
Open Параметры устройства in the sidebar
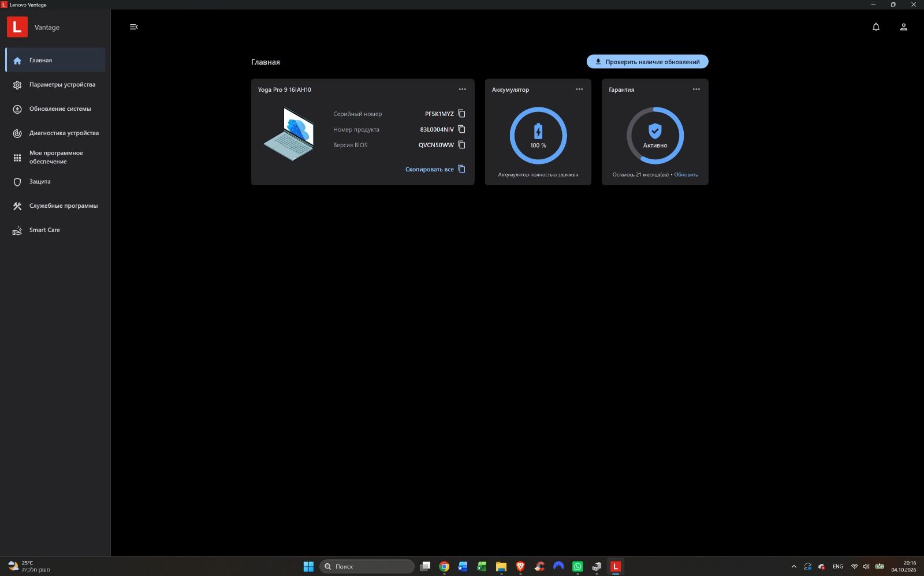coord(55,84)
